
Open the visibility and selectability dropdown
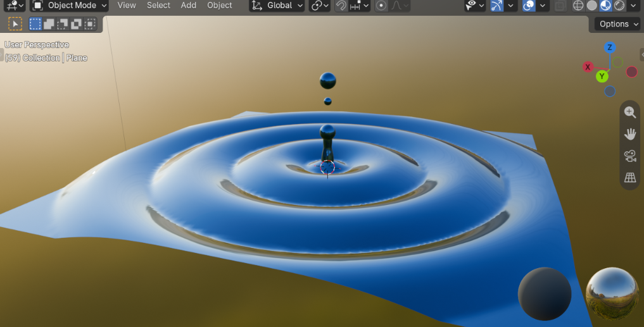(x=475, y=5)
